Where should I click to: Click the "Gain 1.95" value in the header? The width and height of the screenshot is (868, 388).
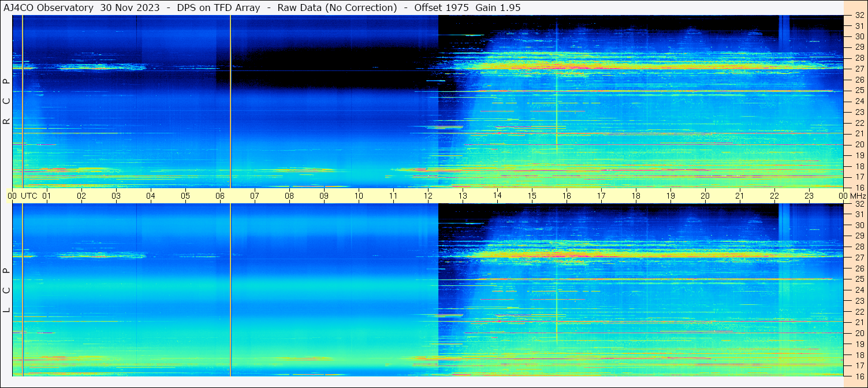[498, 8]
